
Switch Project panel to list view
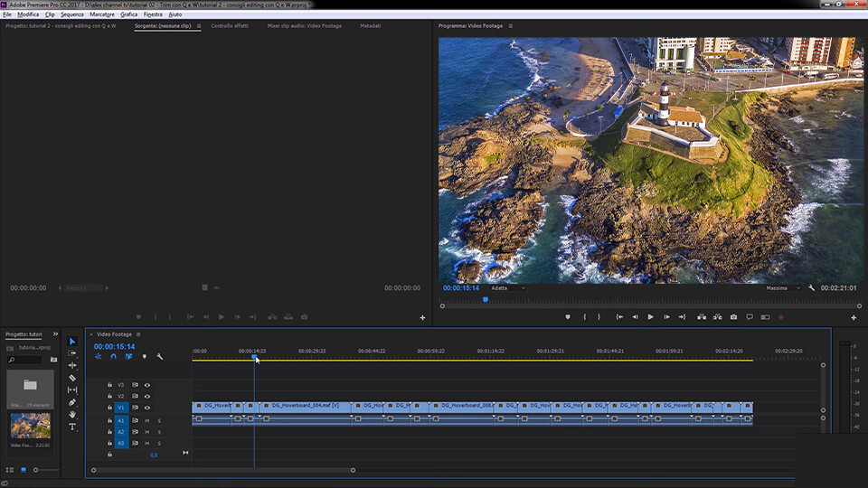[9, 470]
